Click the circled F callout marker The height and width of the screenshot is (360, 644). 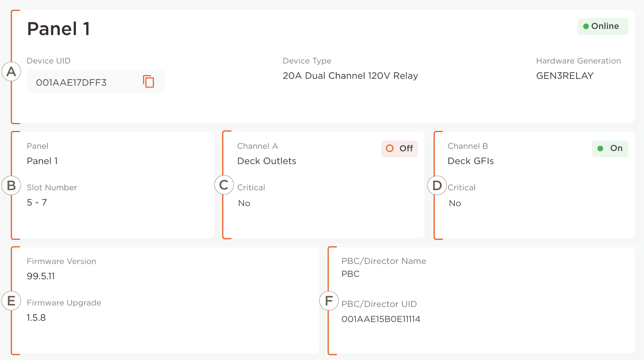329,301
